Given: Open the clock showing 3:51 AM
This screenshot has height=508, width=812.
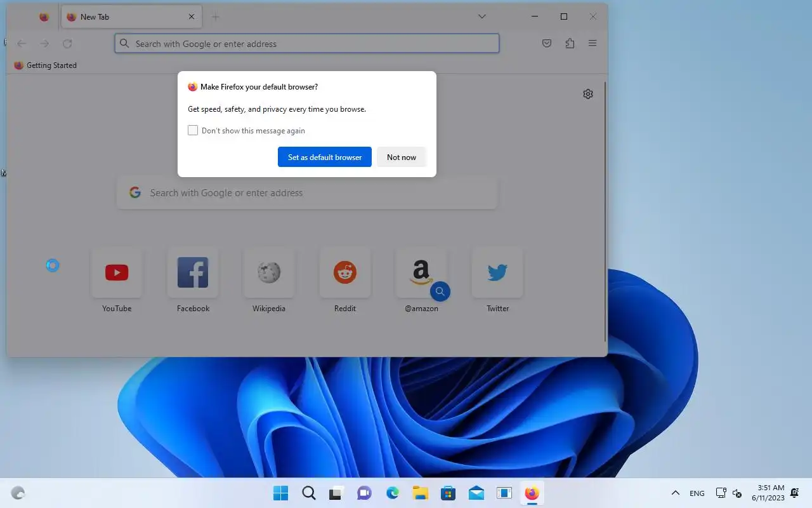Looking at the screenshot, I should pyautogui.click(x=768, y=493).
